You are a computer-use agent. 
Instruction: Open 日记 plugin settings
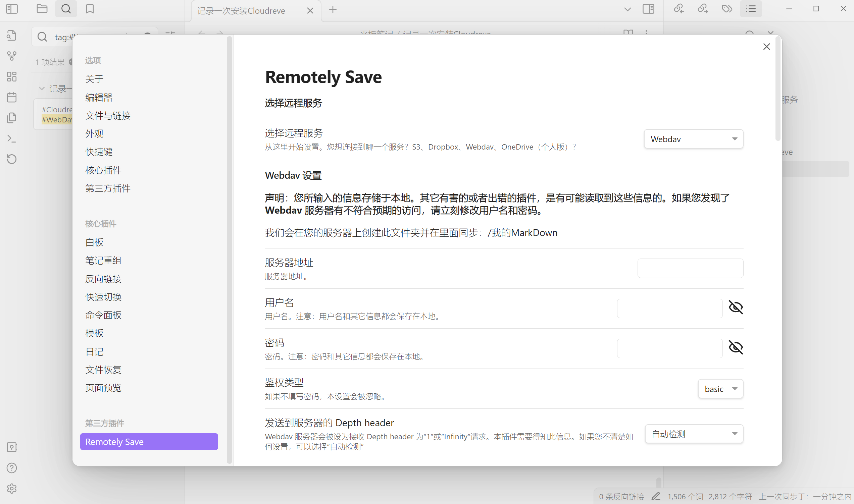pos(94,351)
